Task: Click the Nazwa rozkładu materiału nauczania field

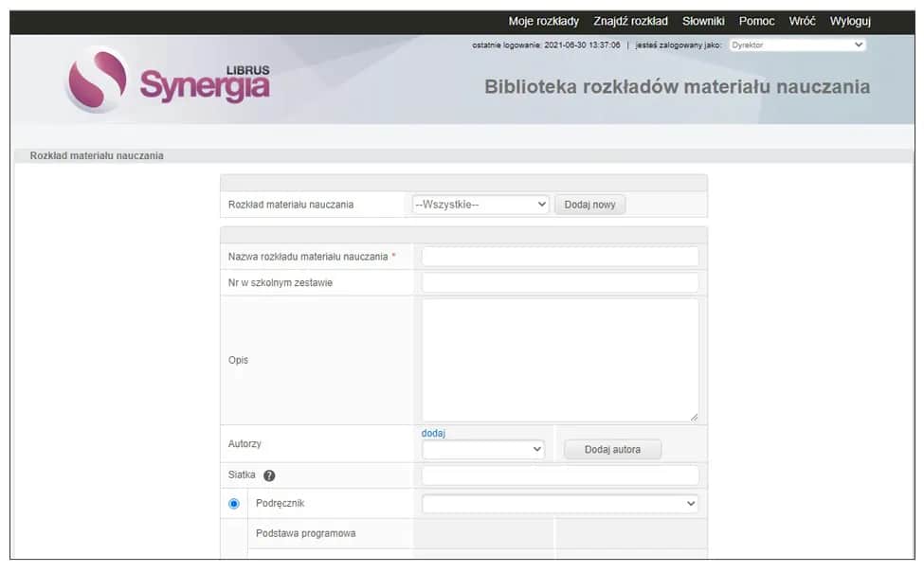Action: 559,256
